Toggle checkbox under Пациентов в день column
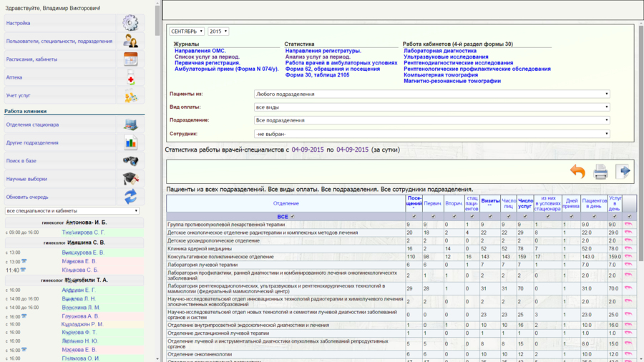Image resolution: width=644 pixels, height=362 pixels. 594,216
